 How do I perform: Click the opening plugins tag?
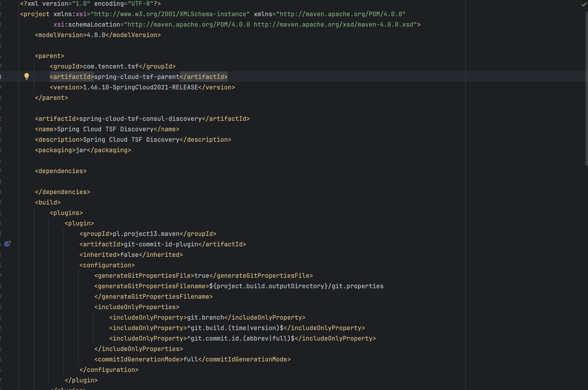point(66,213)
